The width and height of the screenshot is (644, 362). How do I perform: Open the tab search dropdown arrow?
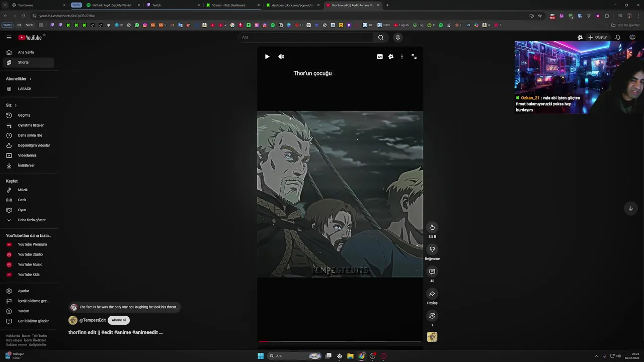click(5, 5)
